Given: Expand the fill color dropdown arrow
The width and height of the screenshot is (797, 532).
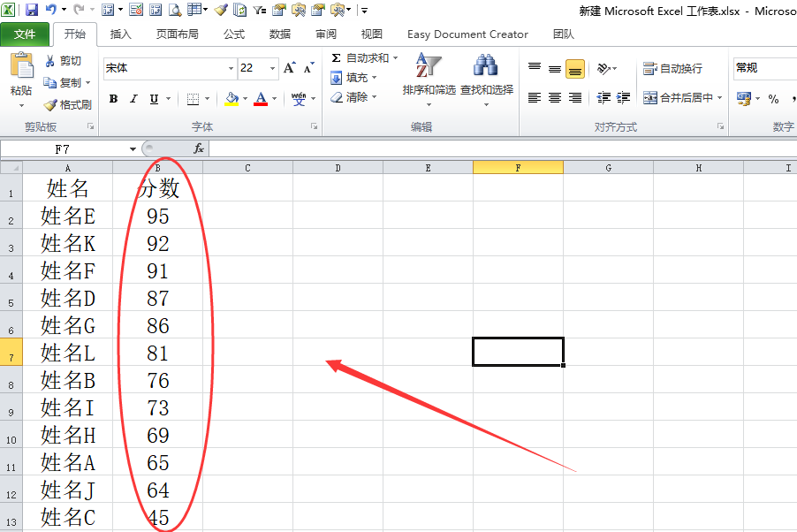Looking at the screenshot, I should click(x=245, y=99).
